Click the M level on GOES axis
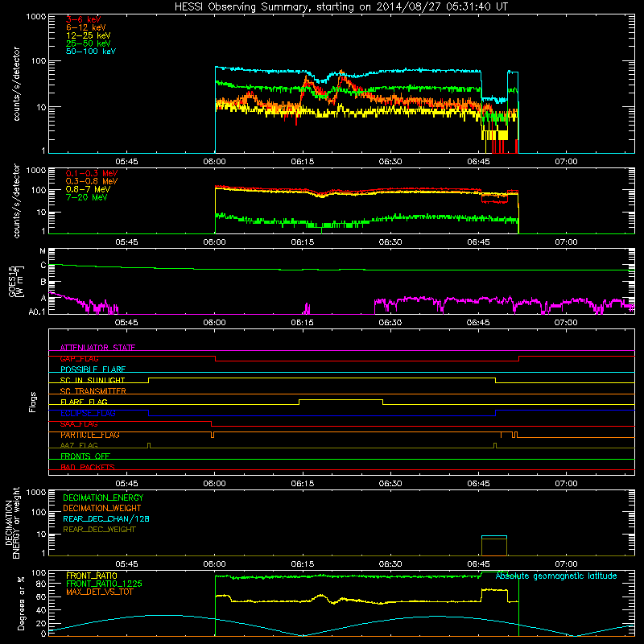 click(43, 251)
